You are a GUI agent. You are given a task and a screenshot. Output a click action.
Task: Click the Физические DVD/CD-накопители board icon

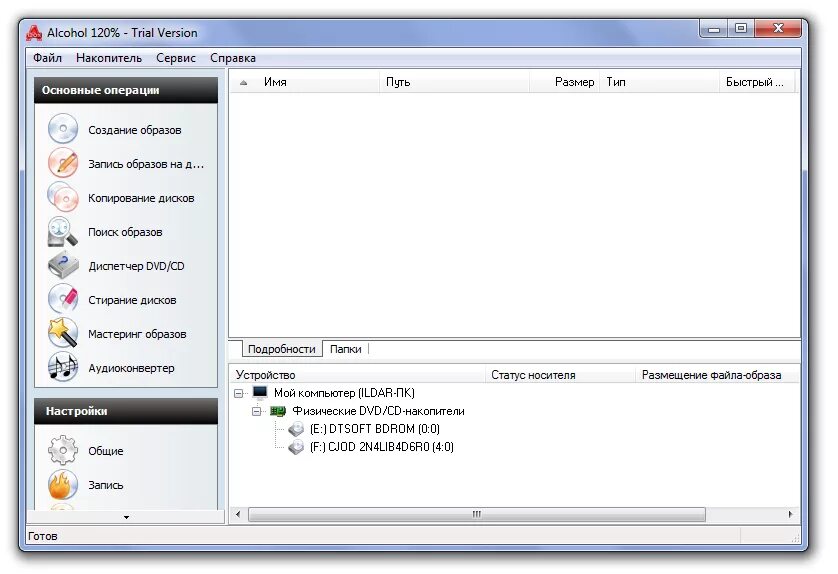point(278,411)
